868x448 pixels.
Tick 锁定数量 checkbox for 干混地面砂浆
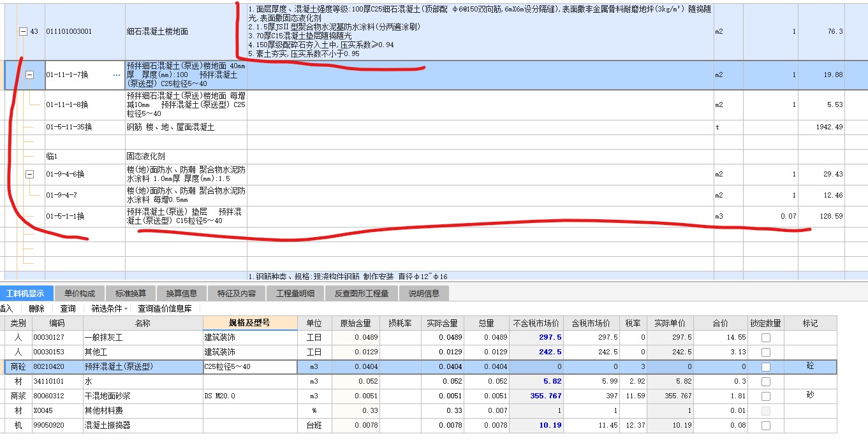pyautogui.click(x=765, y=396)
